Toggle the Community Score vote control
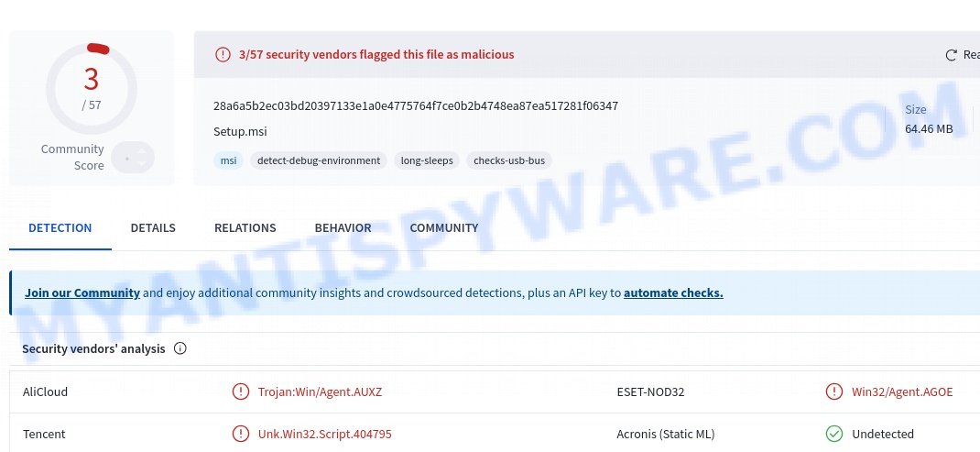 tap(133, 158)
